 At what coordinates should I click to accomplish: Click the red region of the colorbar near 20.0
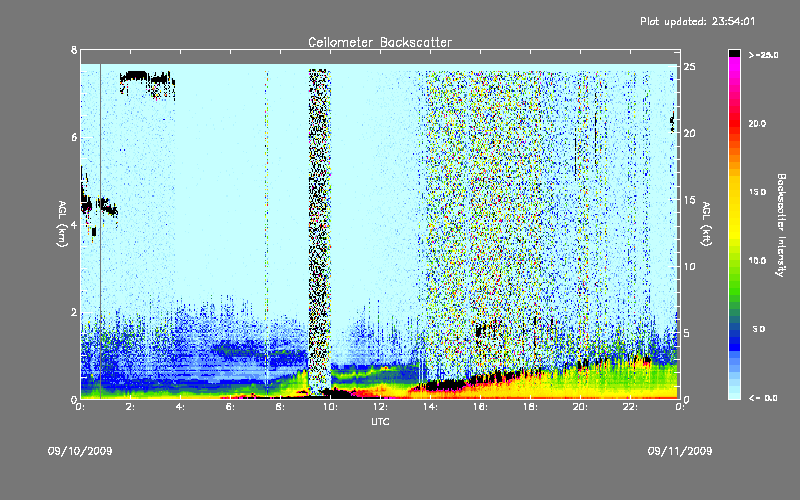click(x=734, y=122)
